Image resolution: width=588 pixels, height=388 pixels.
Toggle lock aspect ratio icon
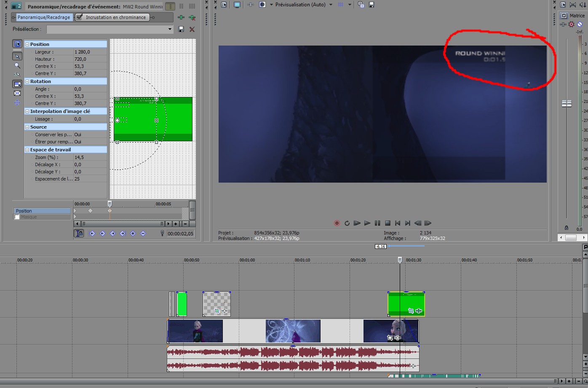pos(17,84)
